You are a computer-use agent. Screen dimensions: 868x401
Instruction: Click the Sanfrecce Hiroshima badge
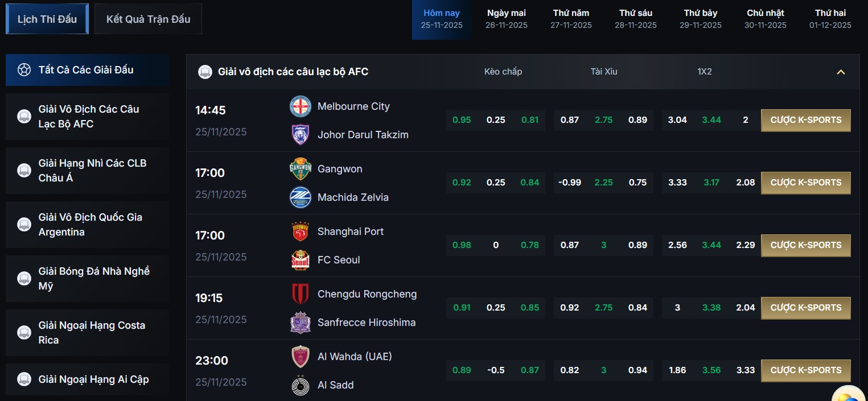click(x=300, y=323)
